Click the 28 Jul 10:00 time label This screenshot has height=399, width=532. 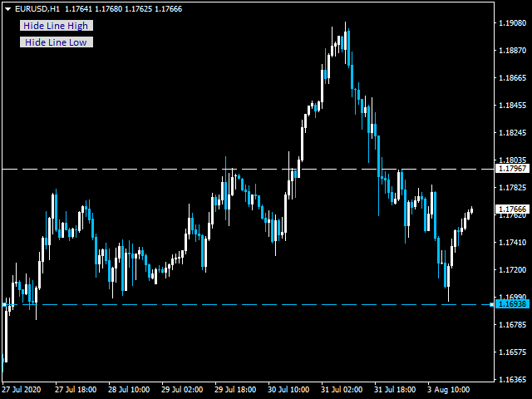pyautogui.click(x=129, y=390)
